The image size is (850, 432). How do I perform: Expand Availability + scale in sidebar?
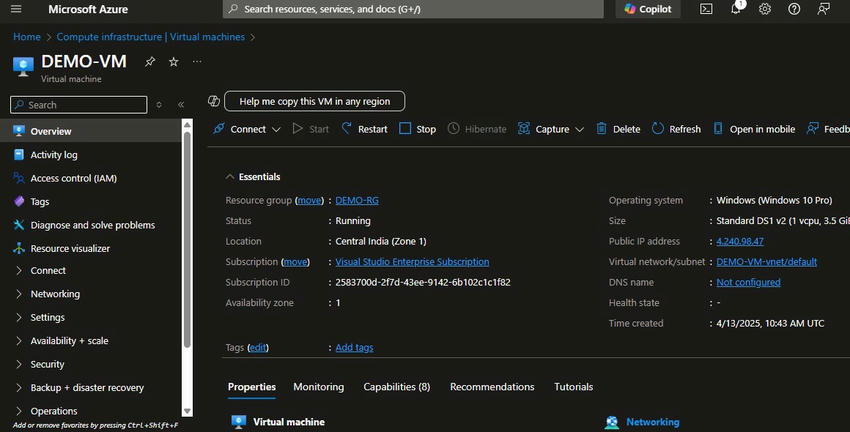point(19,340)
